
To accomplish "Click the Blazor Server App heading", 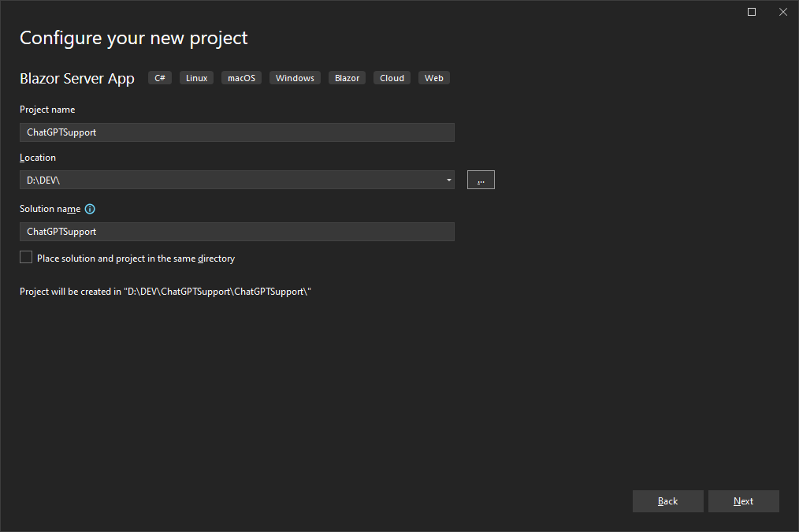I will 77,79.
